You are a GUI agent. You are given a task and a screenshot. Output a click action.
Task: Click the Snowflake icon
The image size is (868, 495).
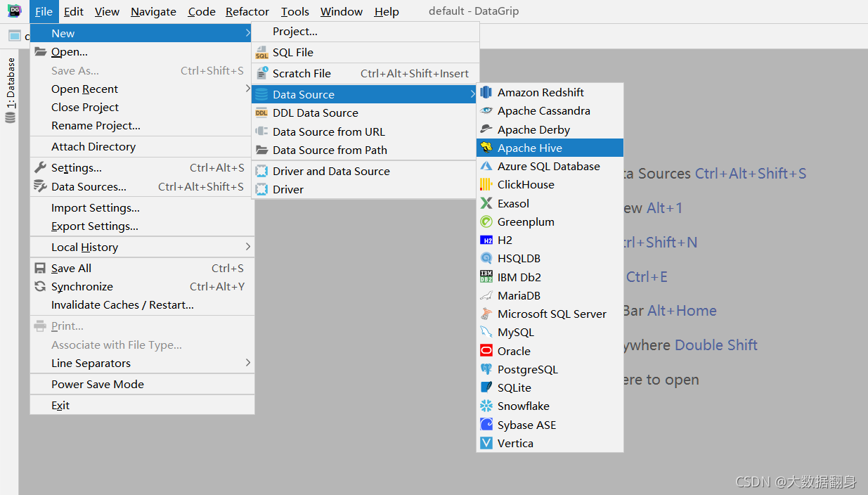486,406
